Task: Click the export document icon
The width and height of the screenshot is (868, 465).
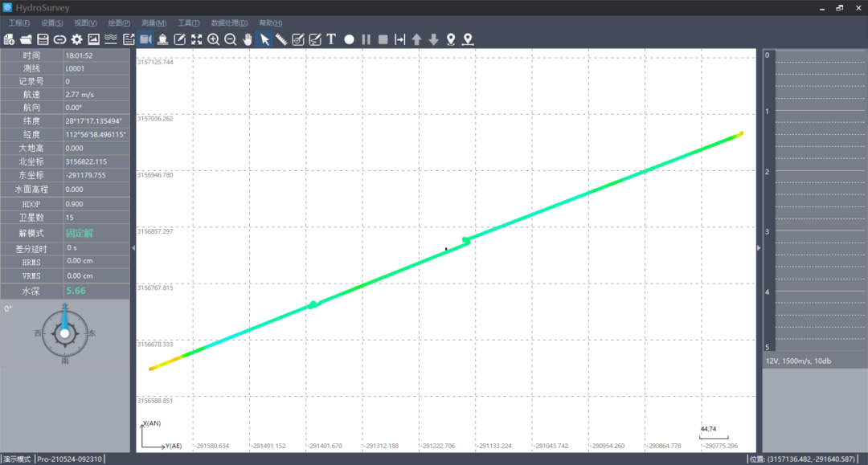Action: pyautogui.click(x=129, y=39)
